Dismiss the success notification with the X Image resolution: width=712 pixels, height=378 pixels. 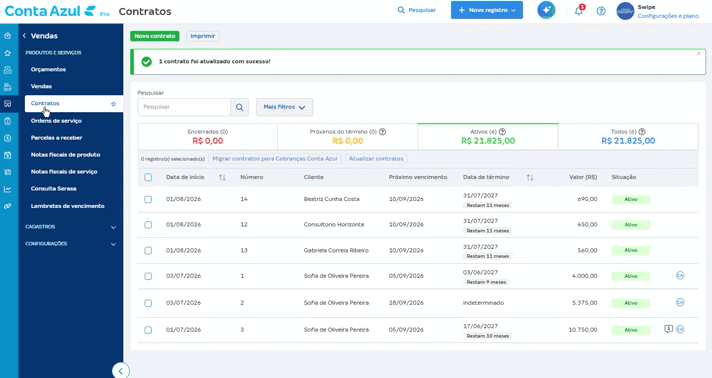pos(698,54)
